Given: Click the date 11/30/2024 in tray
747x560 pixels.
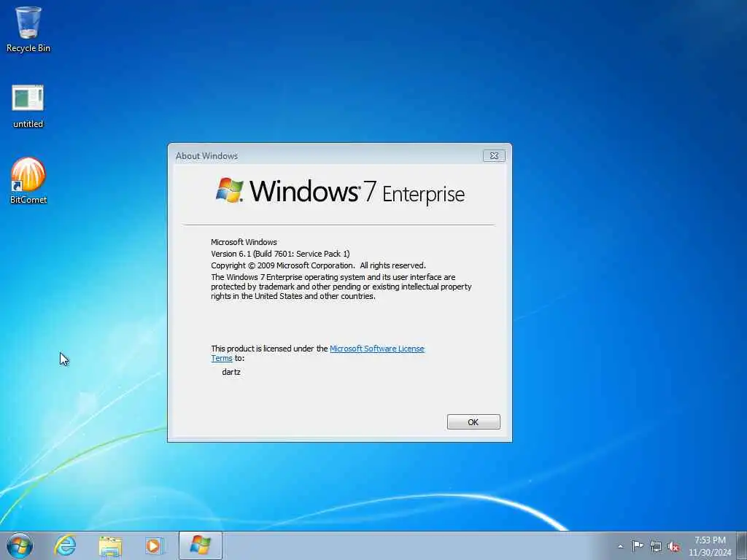Looking at the screenshot, I should [710, 553].
